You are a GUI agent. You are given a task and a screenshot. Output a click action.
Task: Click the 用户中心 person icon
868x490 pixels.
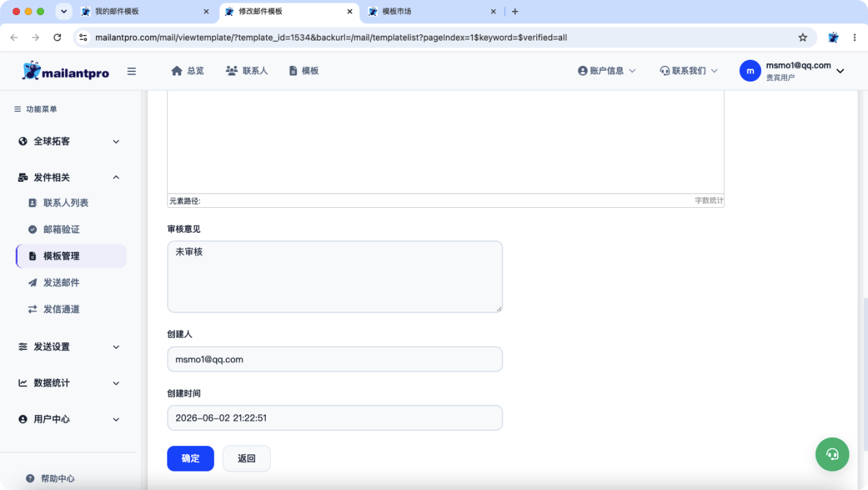pos(23,419)
